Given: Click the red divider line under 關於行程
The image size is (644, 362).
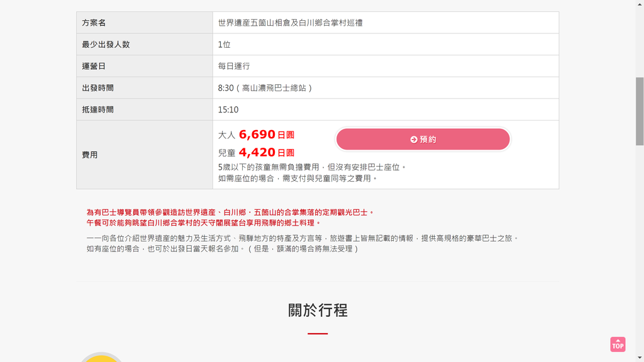Looking at the screenshot, I should 318,334.
